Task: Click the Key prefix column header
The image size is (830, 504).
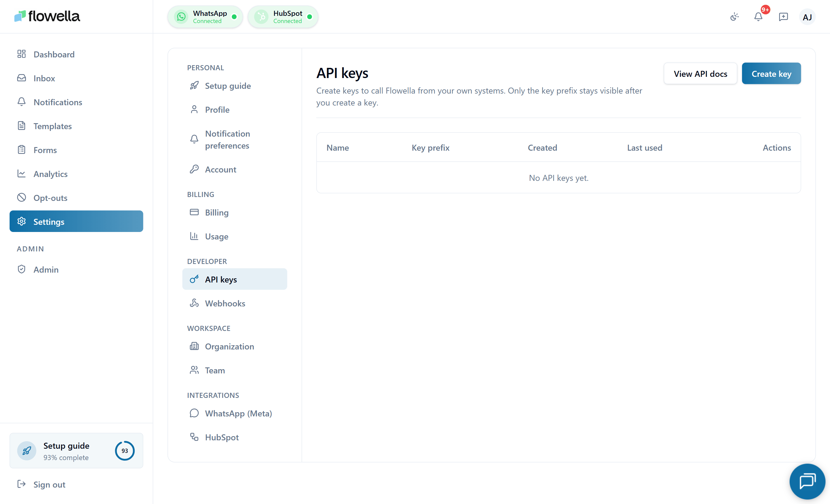Action: coord(430,147)
